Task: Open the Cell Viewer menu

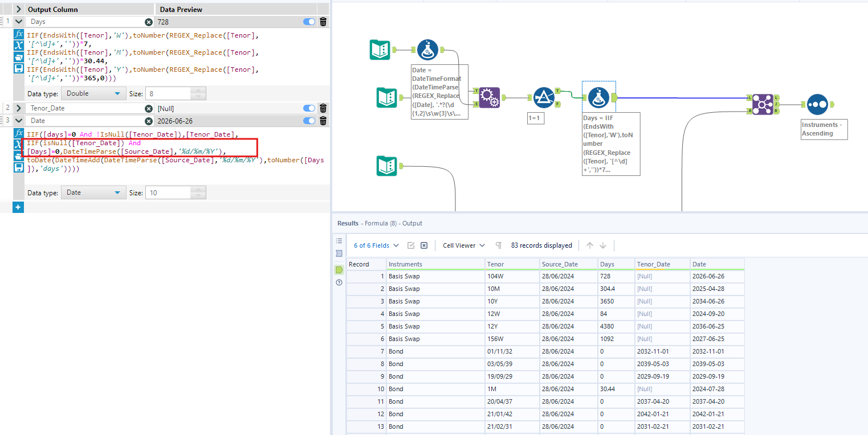Action: pos(463,245)
